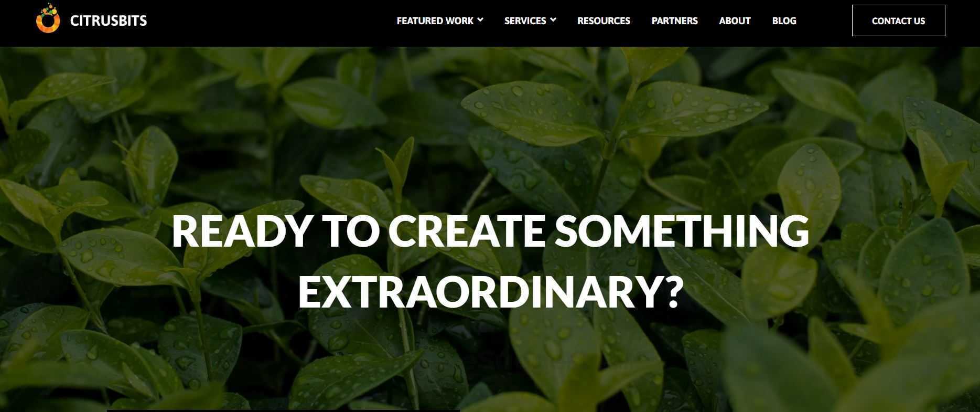The width and height of the screenshot is (980, 412).
Task: Open the Featured Work menu item
Action: [435, 20]
